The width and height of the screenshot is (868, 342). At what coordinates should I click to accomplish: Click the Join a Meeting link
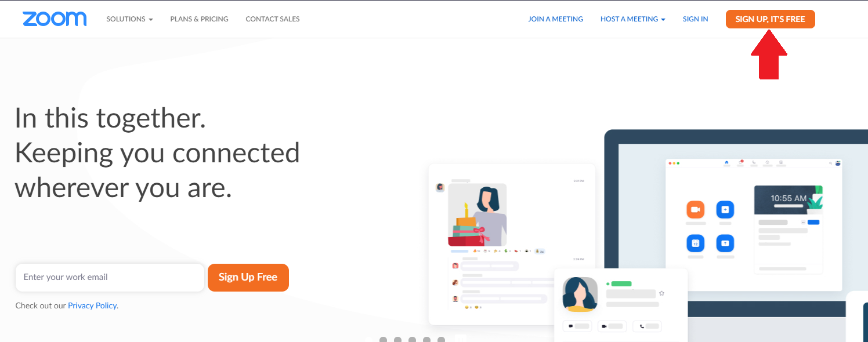[555, 19]
